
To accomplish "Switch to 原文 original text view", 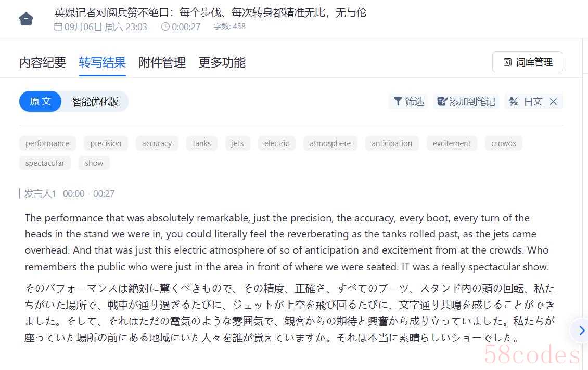I will [x=41, y=101].
